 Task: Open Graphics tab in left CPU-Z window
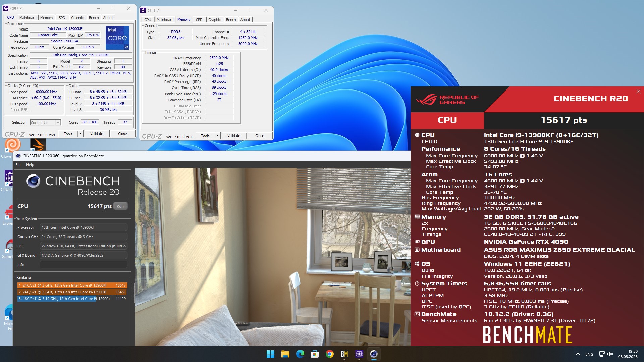pos(78,18)
